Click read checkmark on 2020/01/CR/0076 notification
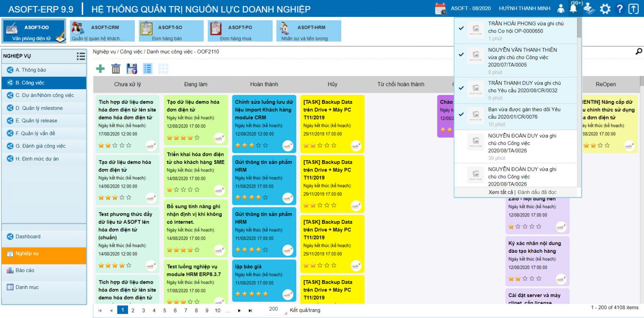Image resolution: width=644 pixels, height=318 pixels. (461, 114)
